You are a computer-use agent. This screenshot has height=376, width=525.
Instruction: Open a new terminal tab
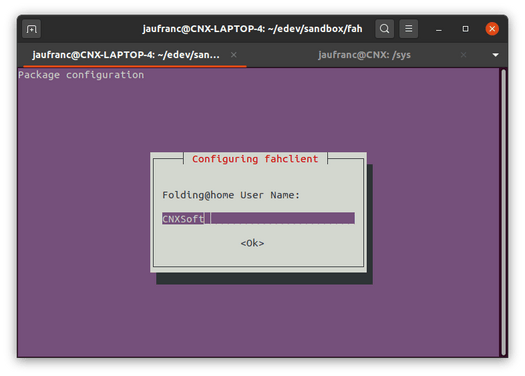click(31, 29)
